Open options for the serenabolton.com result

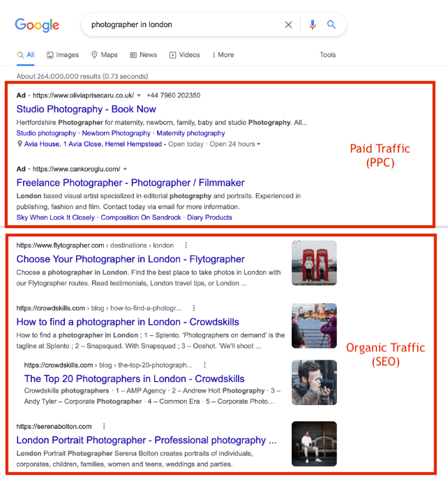[x=104, y=426]
